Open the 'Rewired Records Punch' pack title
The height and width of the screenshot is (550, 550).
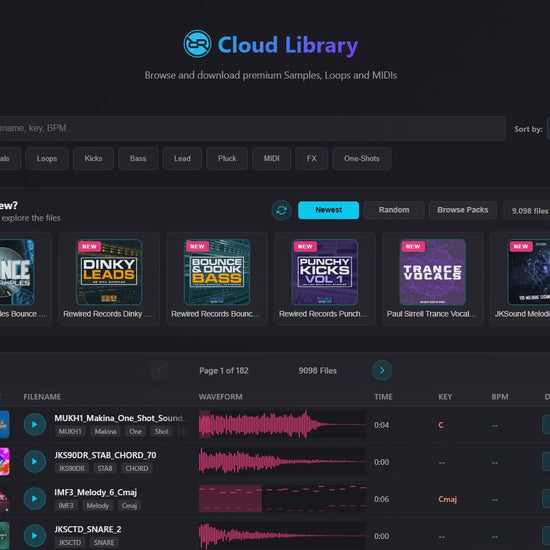tap(323, 314)
